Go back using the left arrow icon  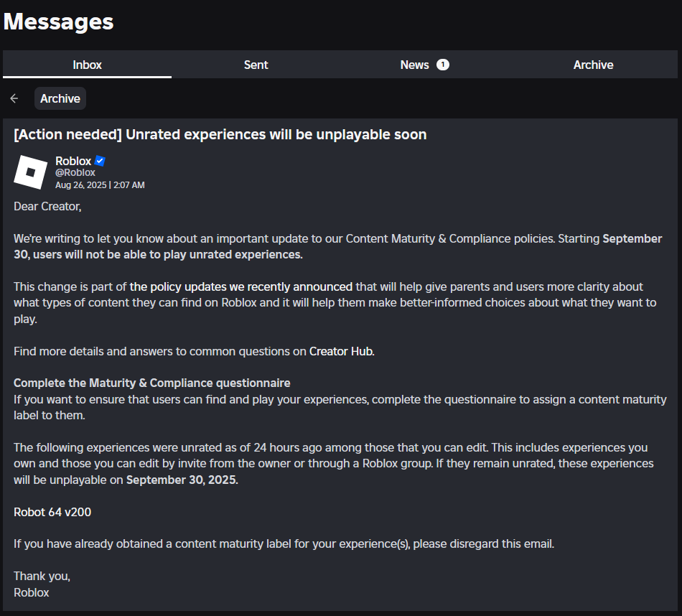(x=14, y=98)
